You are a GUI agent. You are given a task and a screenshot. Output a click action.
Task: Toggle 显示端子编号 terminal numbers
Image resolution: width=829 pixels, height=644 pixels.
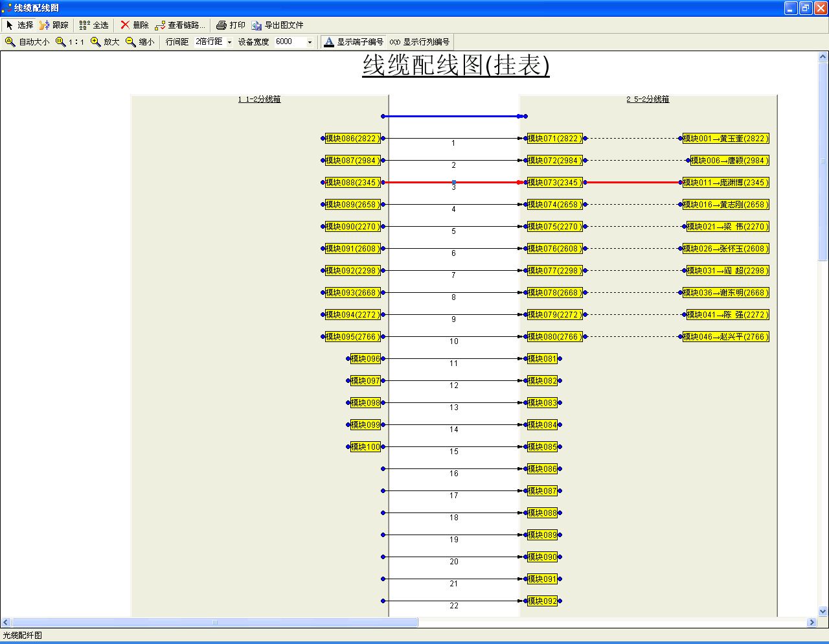tap(354, 42)
